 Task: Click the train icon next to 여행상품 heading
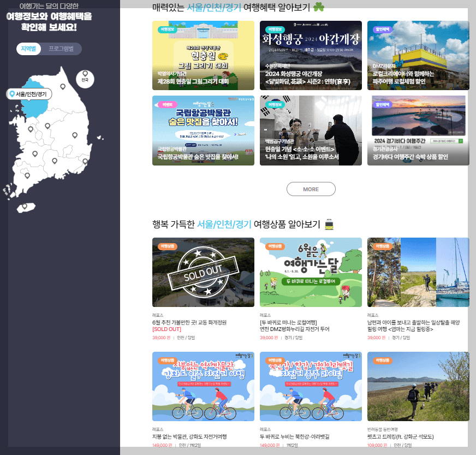tap(329, 224)
